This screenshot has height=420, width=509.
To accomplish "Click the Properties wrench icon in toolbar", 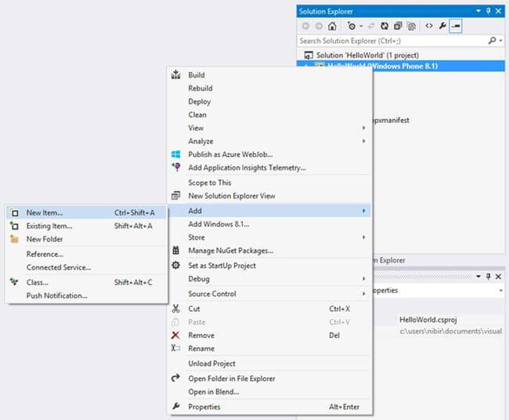I will 442,26.
